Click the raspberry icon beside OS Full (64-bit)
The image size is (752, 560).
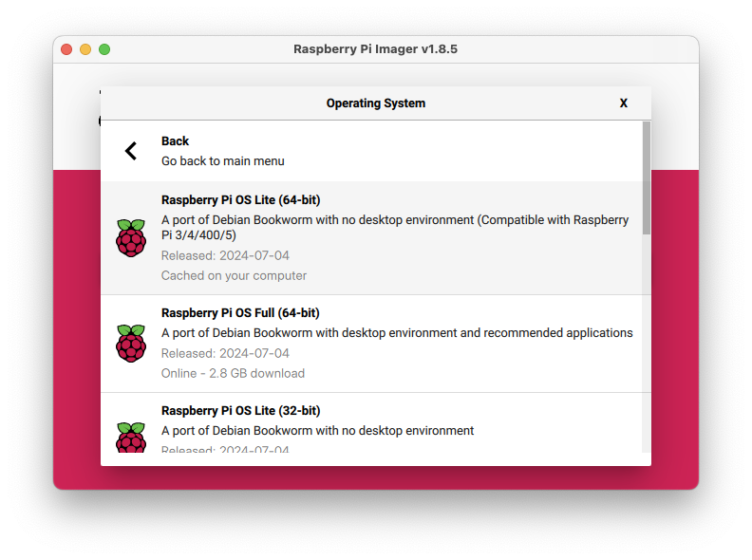[x=131, y=343]
